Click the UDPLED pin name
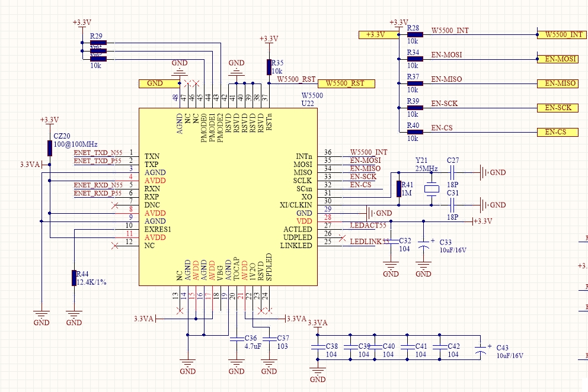The image size is (588, 392). [x=298, y=237]
